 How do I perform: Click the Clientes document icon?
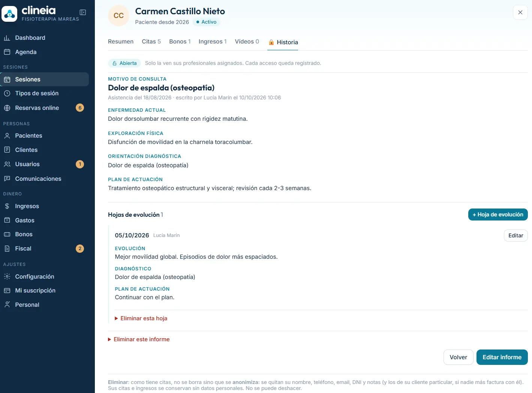pyautogui.click(x=7, y=150)
